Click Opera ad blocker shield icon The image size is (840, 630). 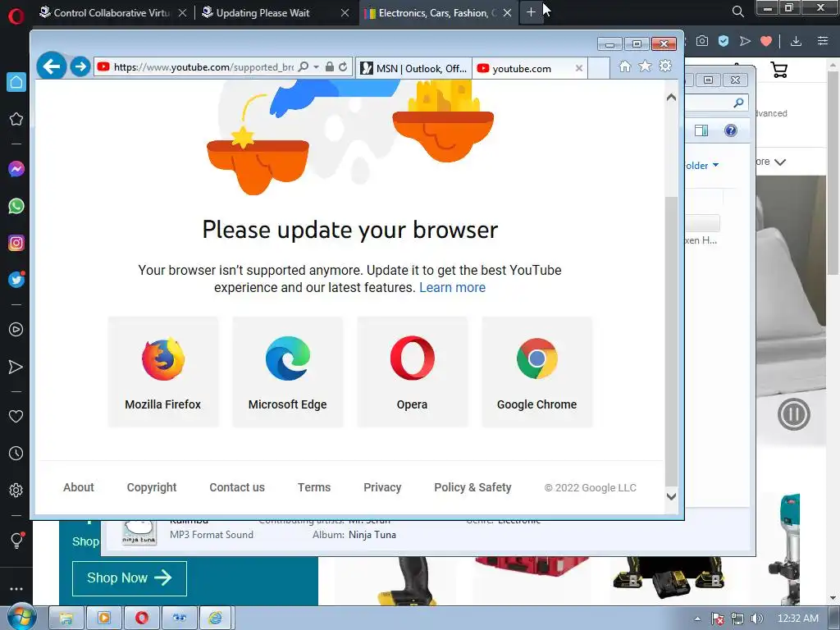click(724, 41)
